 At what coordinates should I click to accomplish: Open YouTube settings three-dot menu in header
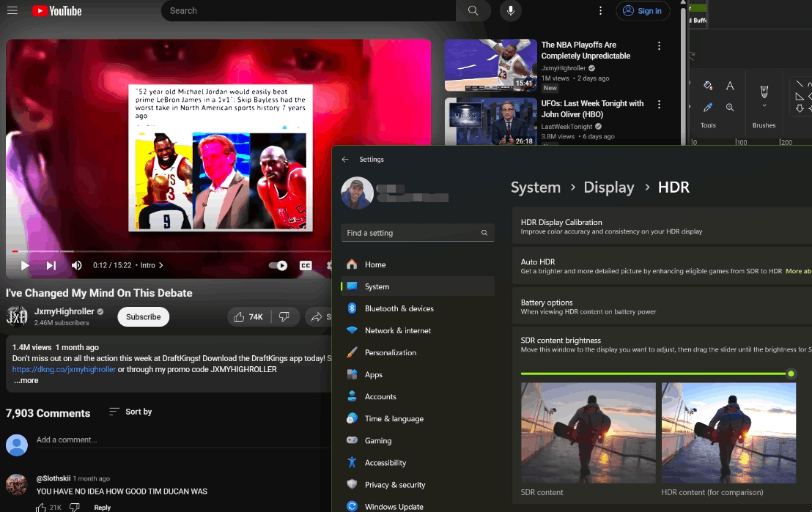coord(600,10)
